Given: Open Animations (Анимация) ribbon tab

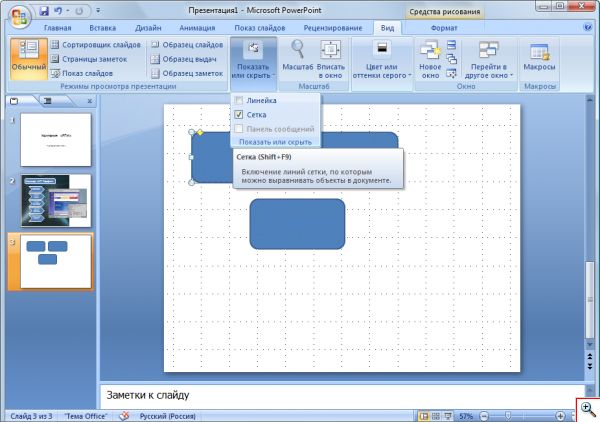Looking at the screenshot, I should point(197,28).
